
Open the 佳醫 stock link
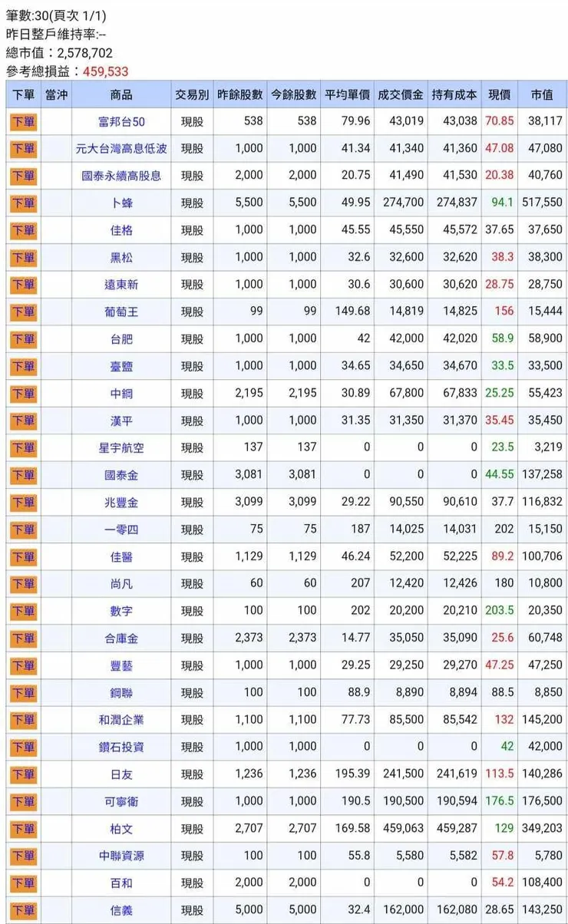[121, 557]
